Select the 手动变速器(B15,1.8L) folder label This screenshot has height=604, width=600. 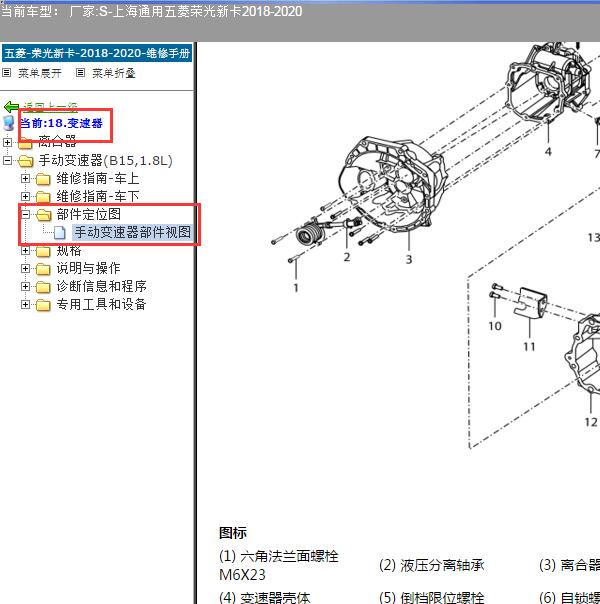point(105,161)
